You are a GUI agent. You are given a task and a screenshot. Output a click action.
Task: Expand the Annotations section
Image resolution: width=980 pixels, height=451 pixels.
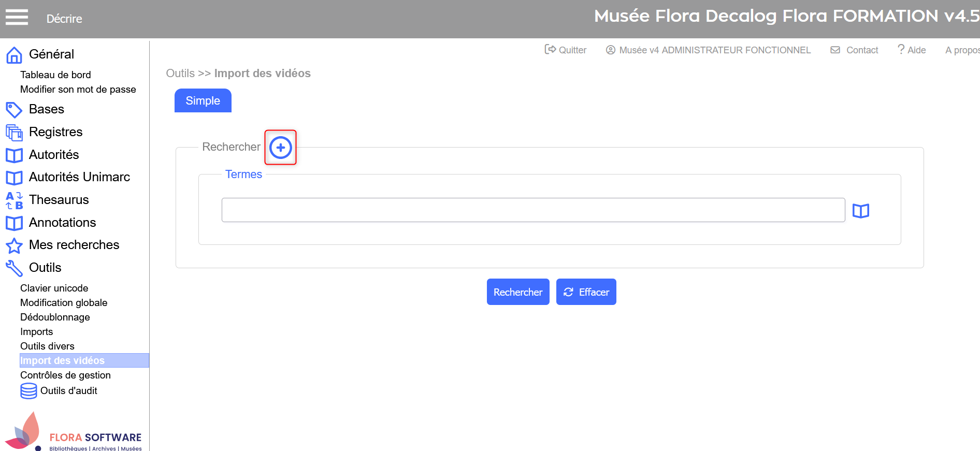[62, 223]
